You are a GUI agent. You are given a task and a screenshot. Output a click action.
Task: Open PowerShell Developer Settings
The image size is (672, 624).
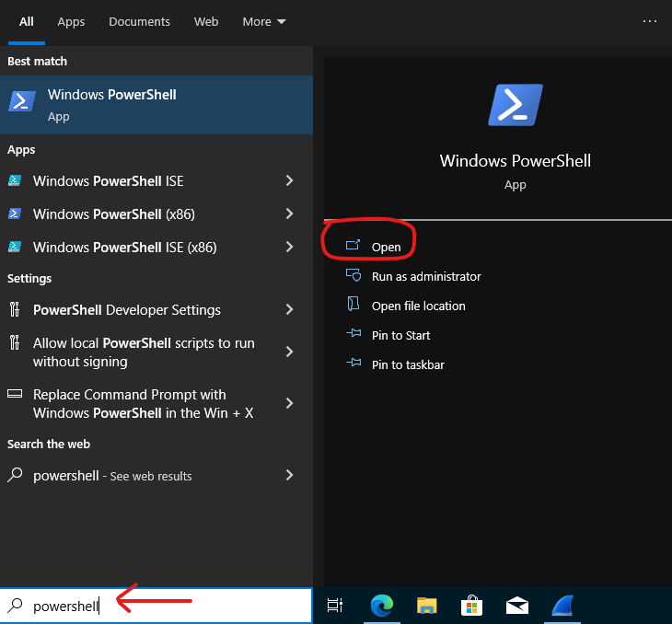156,310
